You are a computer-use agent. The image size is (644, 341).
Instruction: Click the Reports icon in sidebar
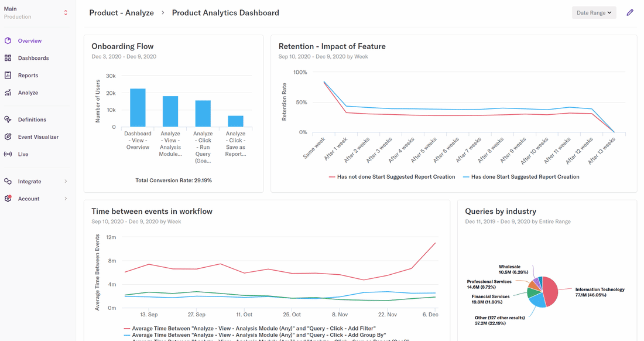[8, 75]
